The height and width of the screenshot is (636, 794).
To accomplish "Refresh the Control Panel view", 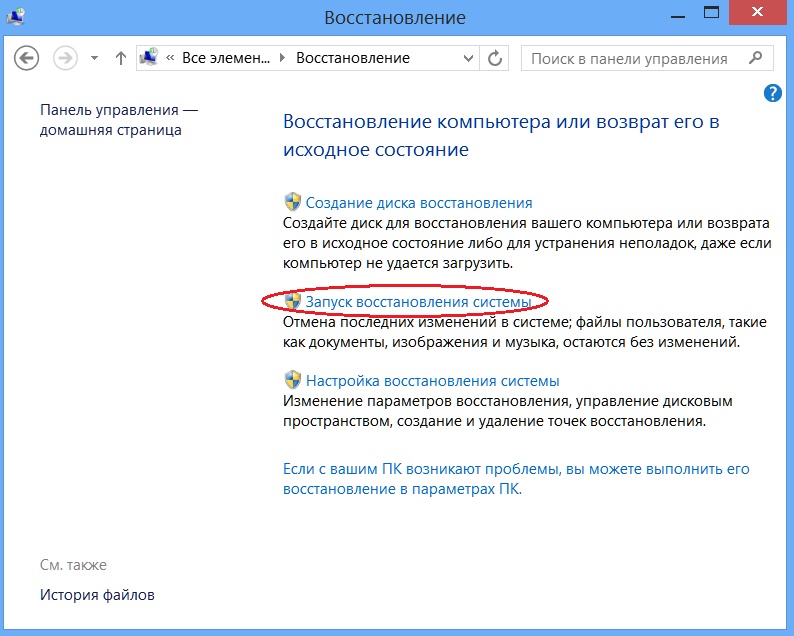I will pyautogui.click(x=494, y=58).
